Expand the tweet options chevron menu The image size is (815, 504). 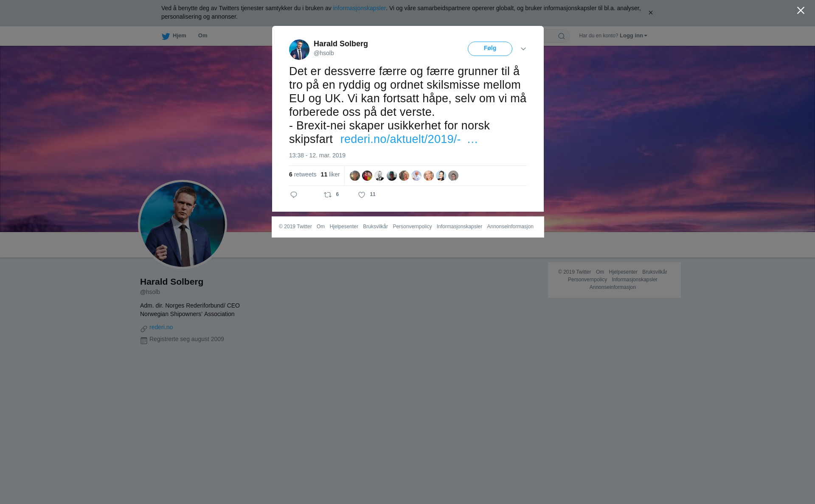[523, 49]
